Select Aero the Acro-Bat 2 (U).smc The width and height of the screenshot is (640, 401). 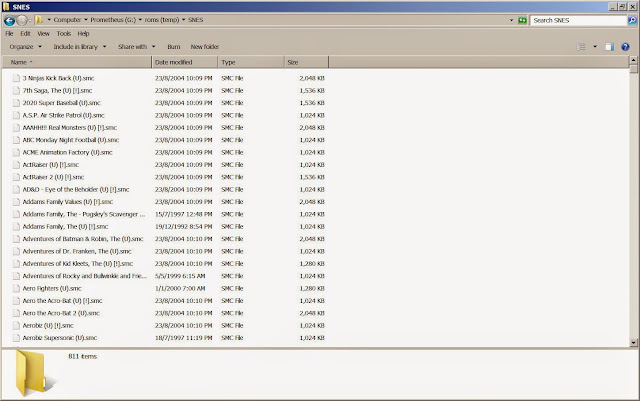[61, 313]
